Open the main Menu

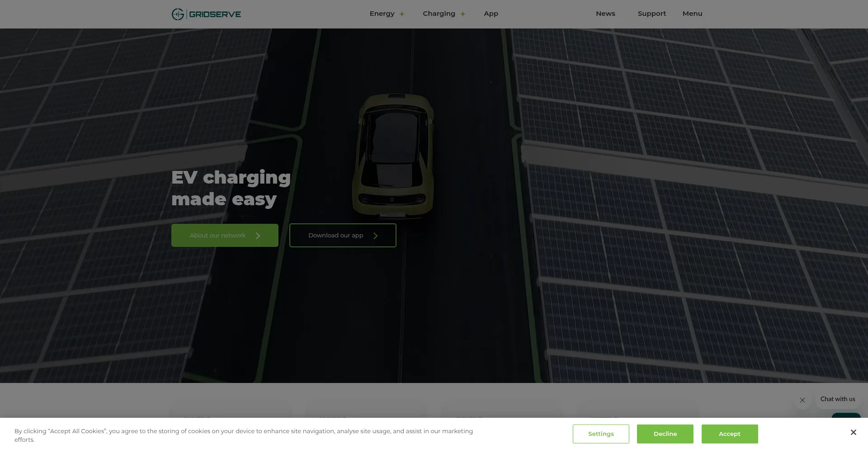(x=692, y=14)
